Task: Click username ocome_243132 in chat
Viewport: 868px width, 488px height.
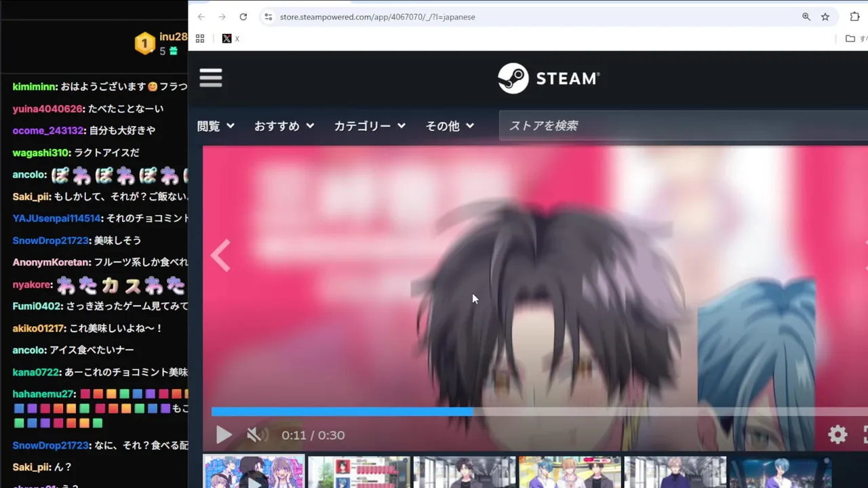Action: [x=49, y=130]
